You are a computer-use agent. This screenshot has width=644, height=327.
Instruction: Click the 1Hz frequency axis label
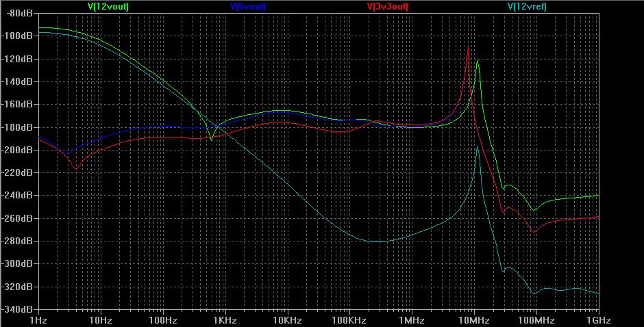coord(38,320)
